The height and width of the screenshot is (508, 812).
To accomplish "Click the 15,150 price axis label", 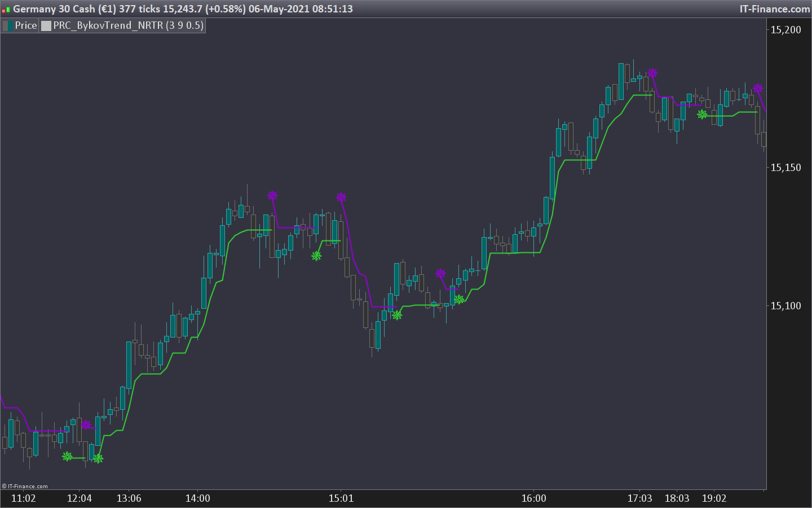I will point(785,168).
